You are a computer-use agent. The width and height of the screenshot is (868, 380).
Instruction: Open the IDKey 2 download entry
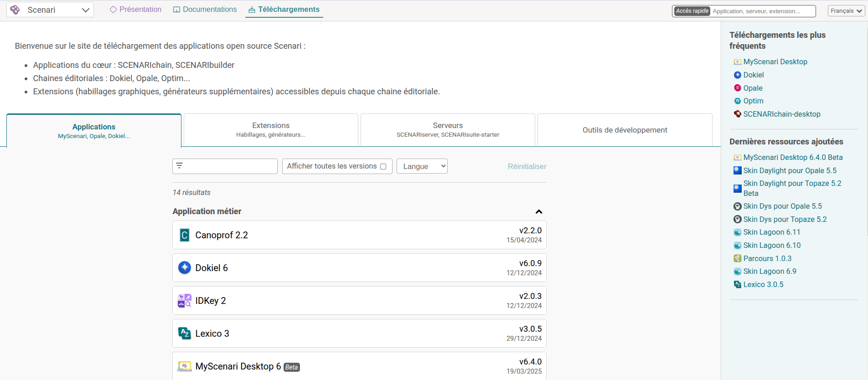click(359, 301)
